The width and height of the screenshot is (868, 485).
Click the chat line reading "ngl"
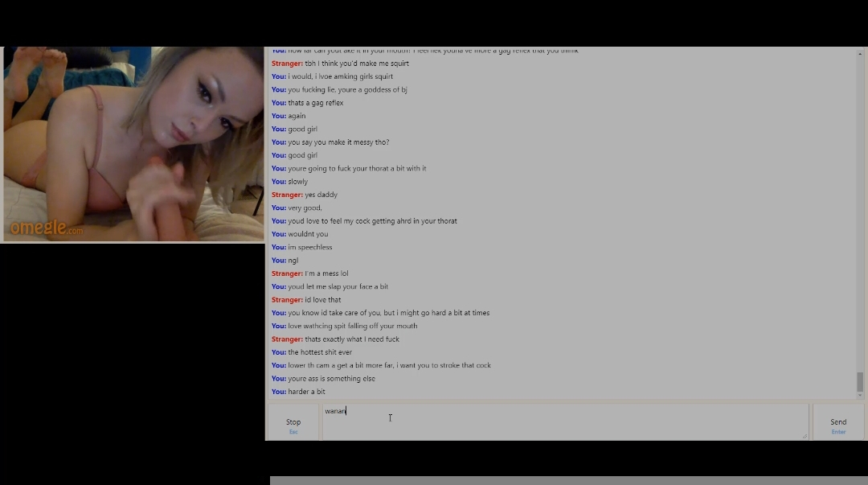[x=285, y=260]
